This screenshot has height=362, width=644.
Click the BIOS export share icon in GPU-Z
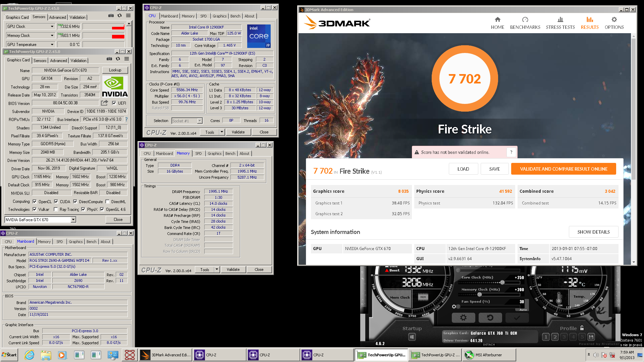click(105, 103)
